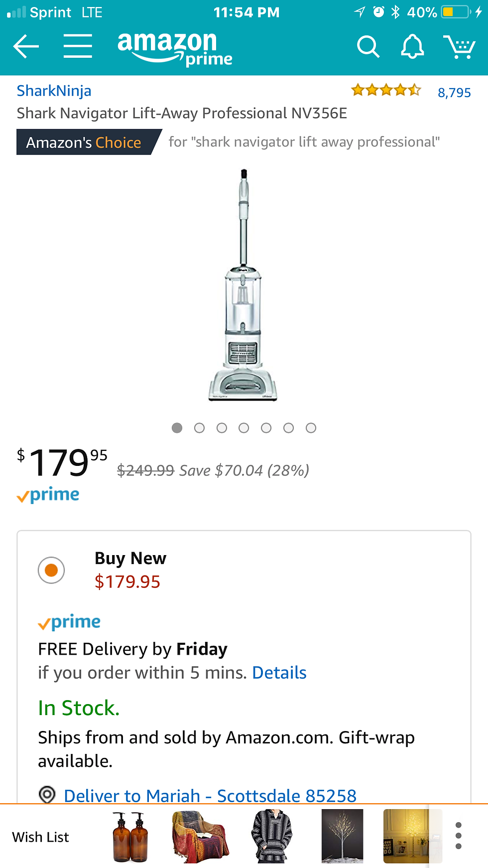488x868 pixels.
Task: Tap the star rating graphic
Action: pyautogui.click(x=386, y=90)
